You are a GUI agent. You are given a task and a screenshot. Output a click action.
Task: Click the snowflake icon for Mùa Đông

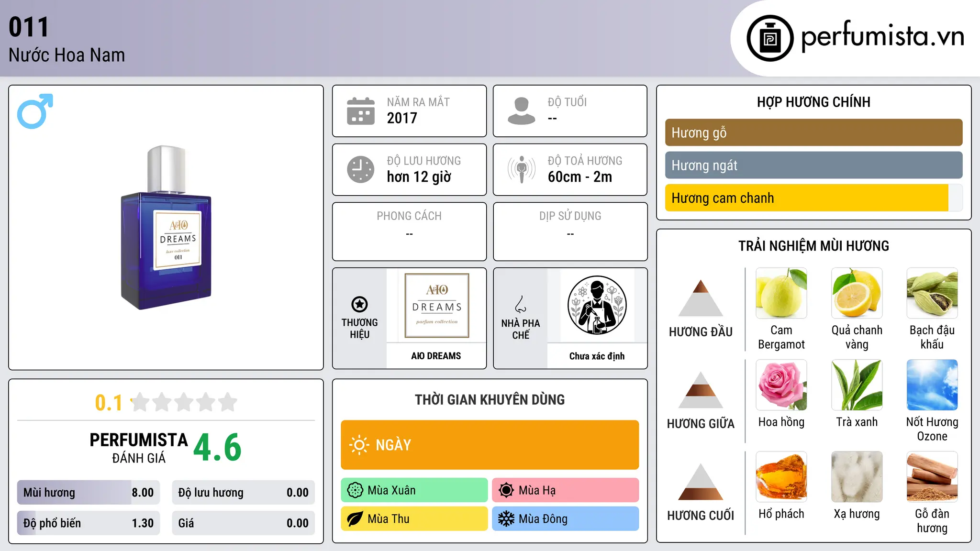pos(506,519)
